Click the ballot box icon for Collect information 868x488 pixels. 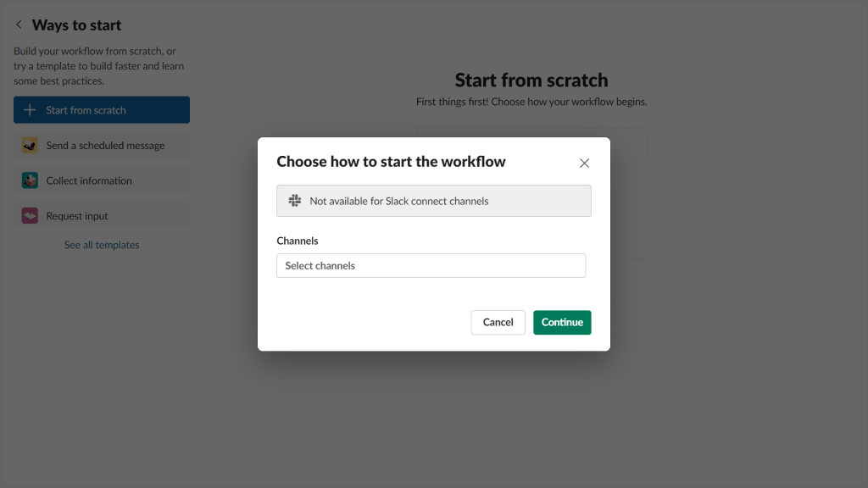click(28, 180)
